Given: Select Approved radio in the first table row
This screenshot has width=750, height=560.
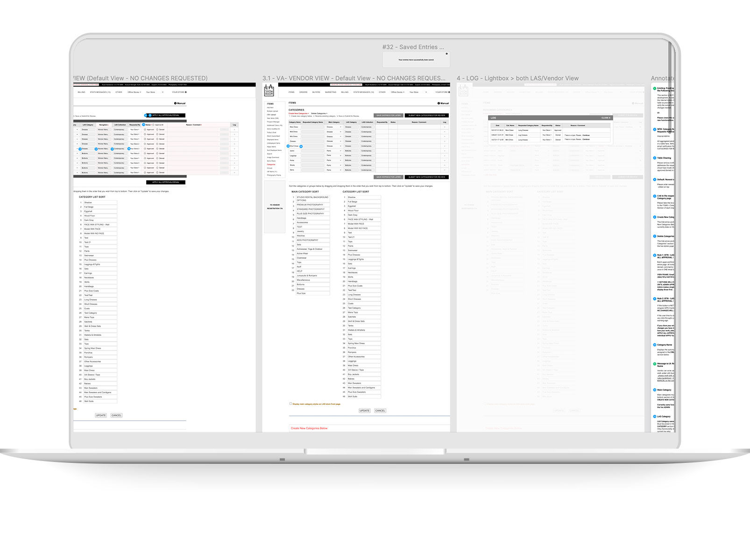Looking at the screenshot, I should (x=145, y=129).
